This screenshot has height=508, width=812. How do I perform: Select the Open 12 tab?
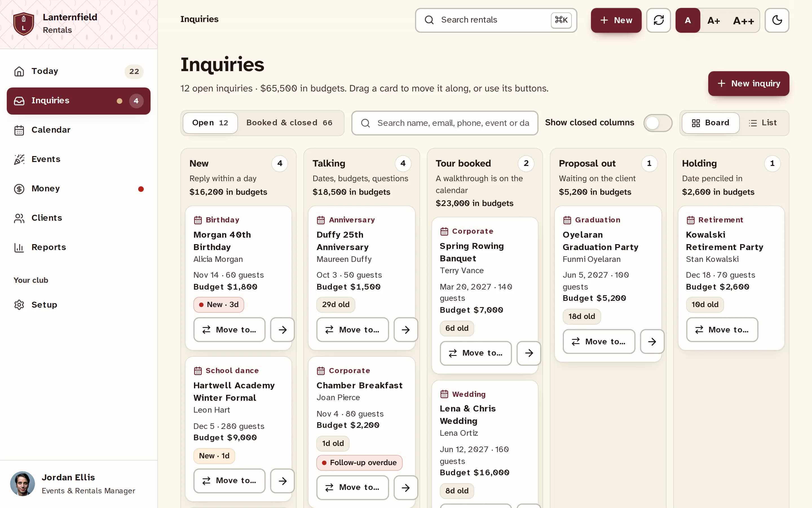(210, 123)
